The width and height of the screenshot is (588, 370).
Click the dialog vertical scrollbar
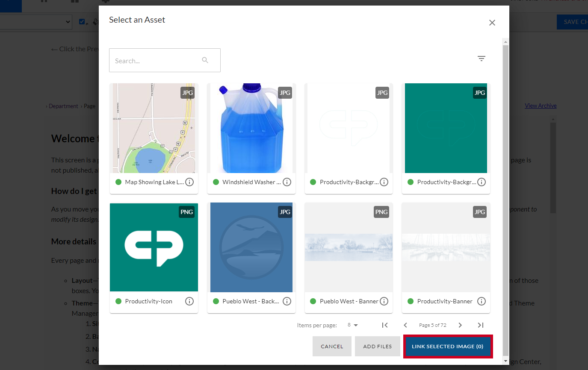click(x=505, y=200)
